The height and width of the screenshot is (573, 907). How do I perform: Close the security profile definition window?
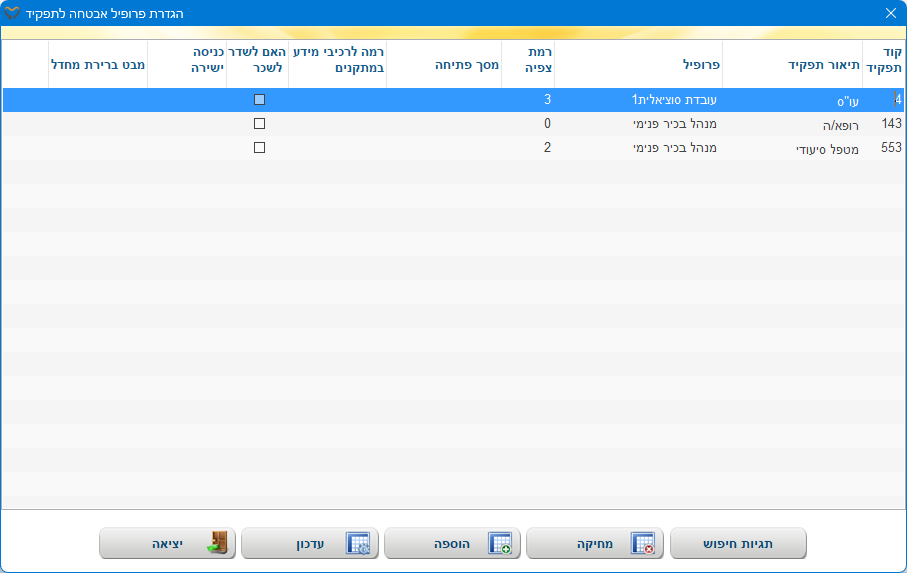[890, 13]
